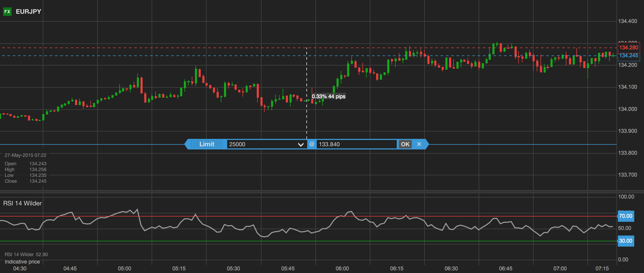Click the Limit order drag handle

(206, 144)
